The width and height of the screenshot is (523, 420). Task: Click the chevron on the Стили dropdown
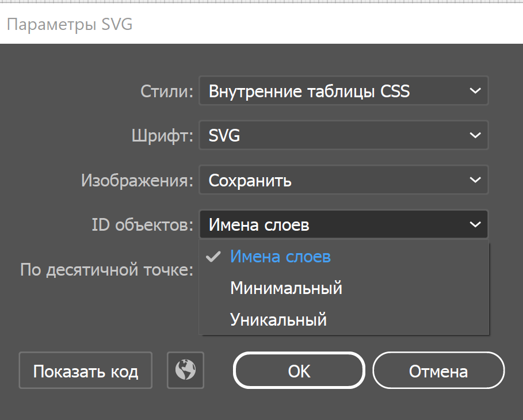pos(475,90)
